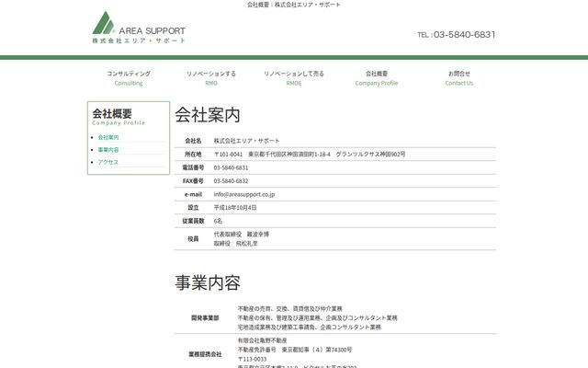Click the license line with 第74300号
This screenshot has width=588, height=368.
[x=295, y=350]
